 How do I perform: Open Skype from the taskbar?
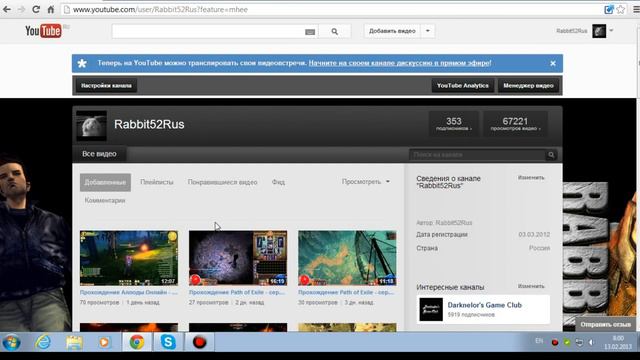point(168,342)
